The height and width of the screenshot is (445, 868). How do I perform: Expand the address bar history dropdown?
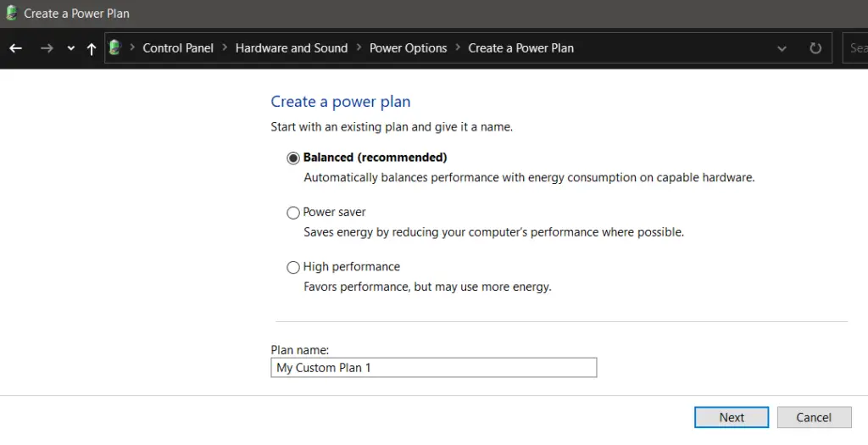tap(782, 48)
